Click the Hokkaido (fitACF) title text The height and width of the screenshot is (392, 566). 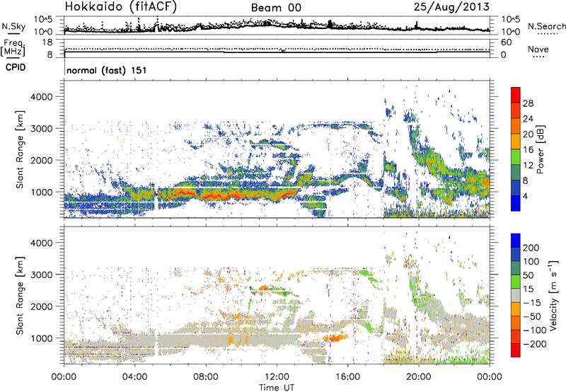(121, 7)
